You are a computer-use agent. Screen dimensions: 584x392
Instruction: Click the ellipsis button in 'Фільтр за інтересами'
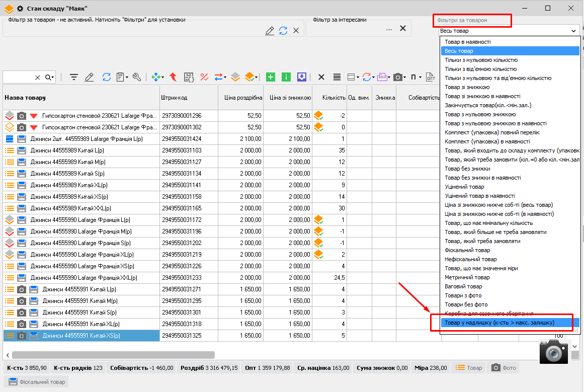click(389, 29)
